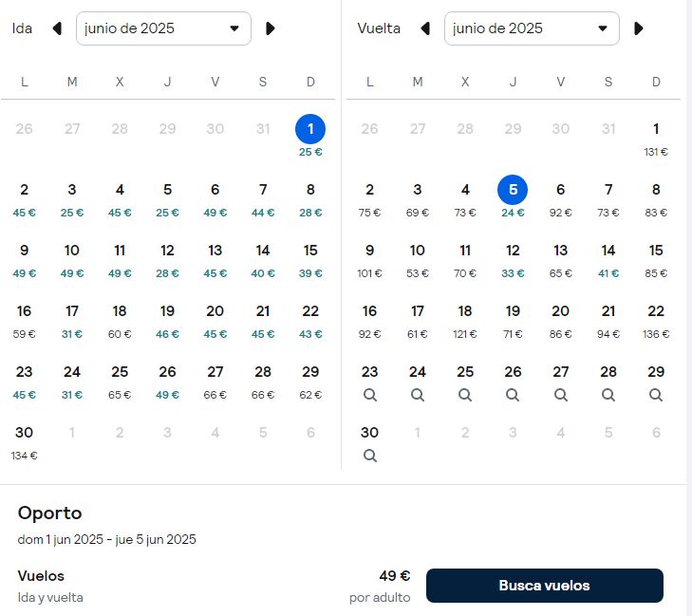Select departure date 17 at 31 €
The image size is (692, 616).
(x=72, y=321)
